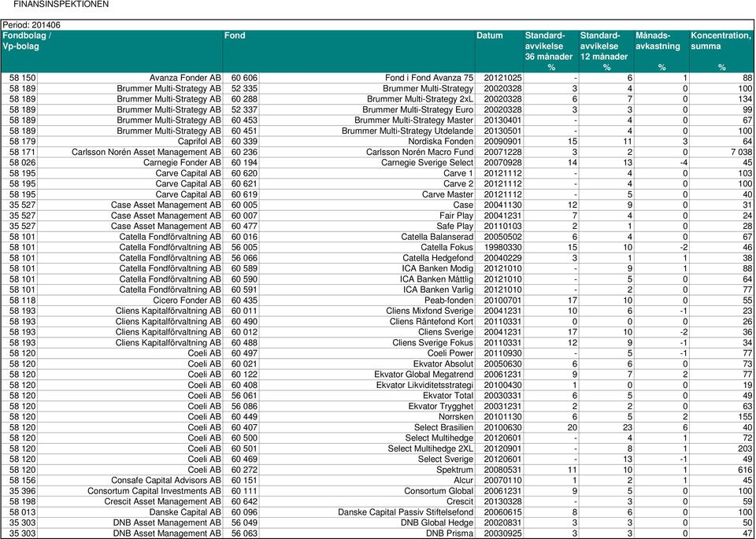Viewport: 756px width, 539px height.
Task: Select the Avanza Fonder AB cell
Action: 185,78
